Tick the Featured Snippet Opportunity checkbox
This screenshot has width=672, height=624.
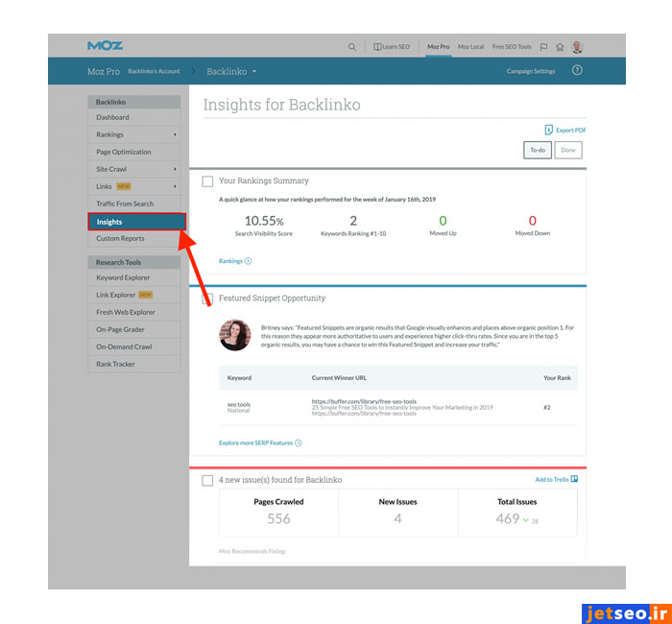[207, 299]
